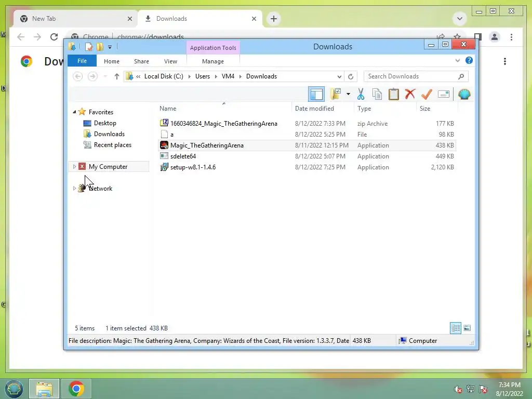Click the Chrome New Tab tab
Viewport: 532px width, 399px height.
tap(75, 19)
